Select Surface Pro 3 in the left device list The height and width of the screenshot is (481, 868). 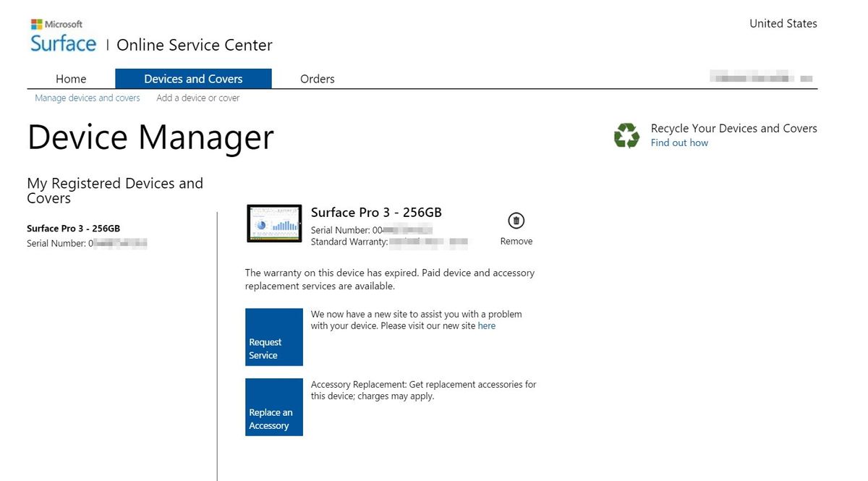73,228
